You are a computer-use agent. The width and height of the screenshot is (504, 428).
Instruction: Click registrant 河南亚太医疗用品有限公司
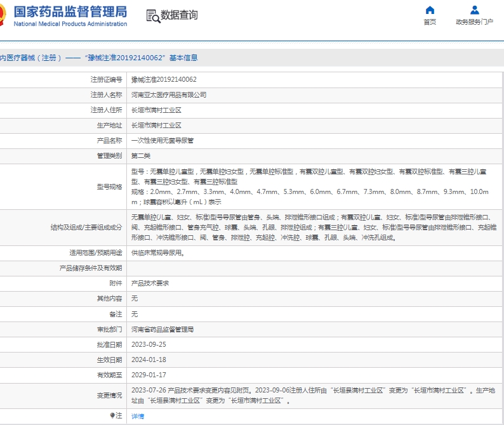(x=169, y=94)
